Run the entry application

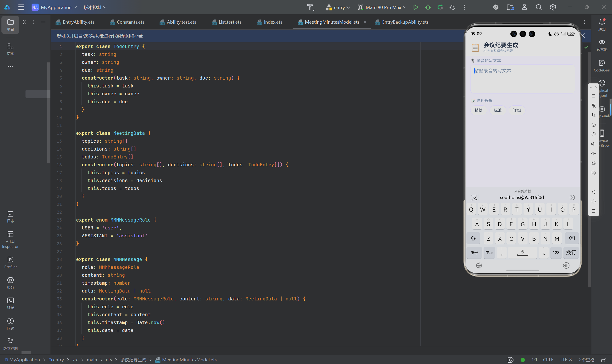click(415, 7)
